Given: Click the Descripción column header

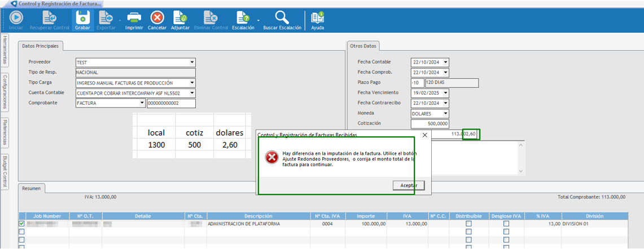Looking at the screenshot, I should 259,216.
